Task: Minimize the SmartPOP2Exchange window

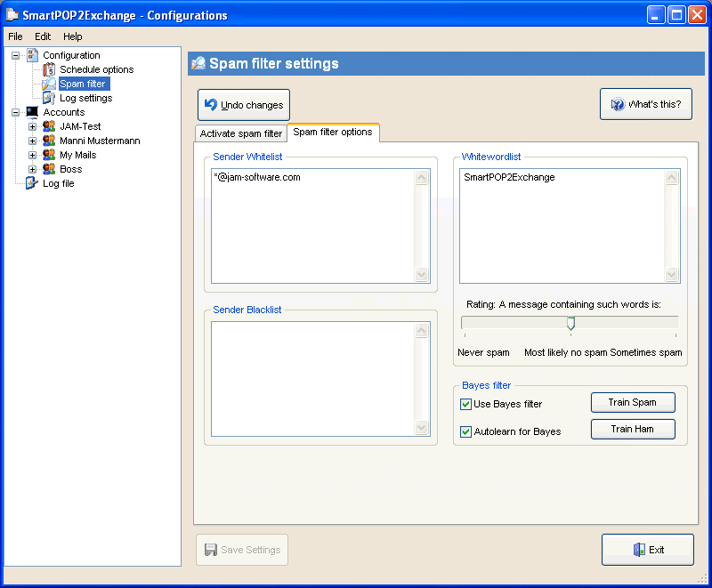Action: coord(656,15)
